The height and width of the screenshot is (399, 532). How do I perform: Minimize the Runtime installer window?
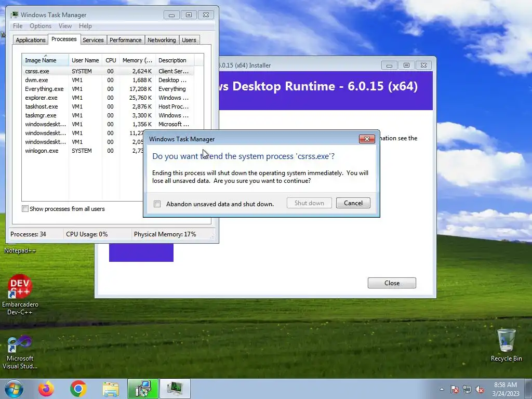point(389,65)
